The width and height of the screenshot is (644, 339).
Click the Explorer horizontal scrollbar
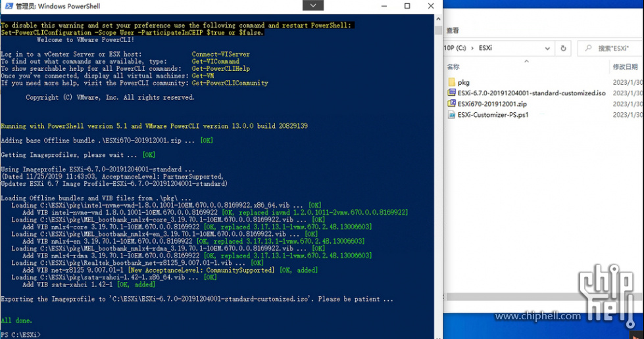point(513,297)
